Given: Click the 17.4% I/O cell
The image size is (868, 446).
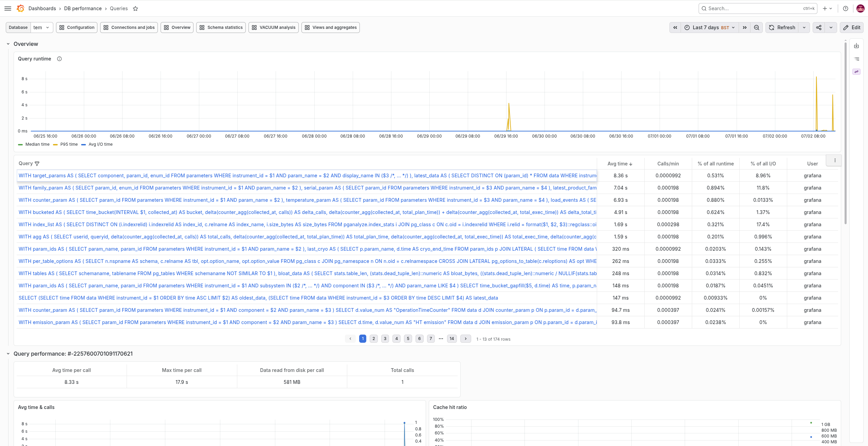Looking at the screenshot, I should coord(763,225).
